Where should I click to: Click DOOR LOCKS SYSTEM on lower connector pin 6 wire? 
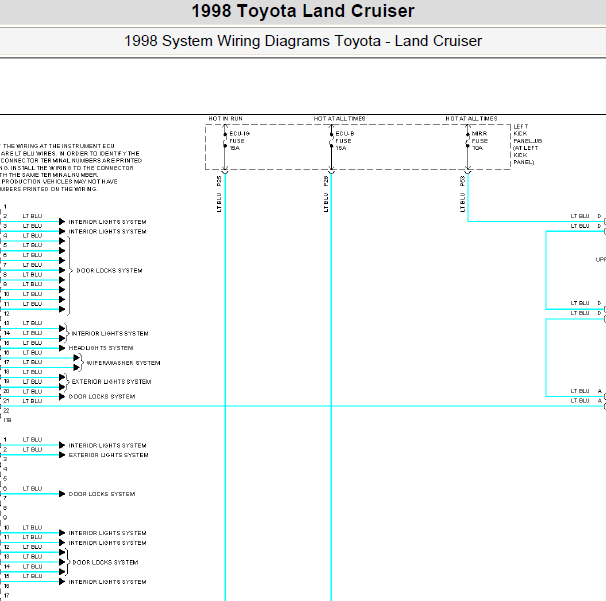coord(102,494)
